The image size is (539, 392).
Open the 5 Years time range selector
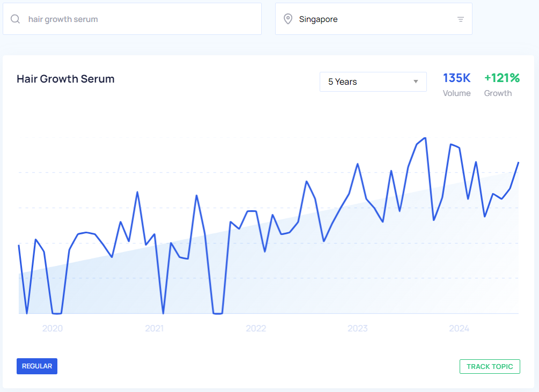pos(372,82)
